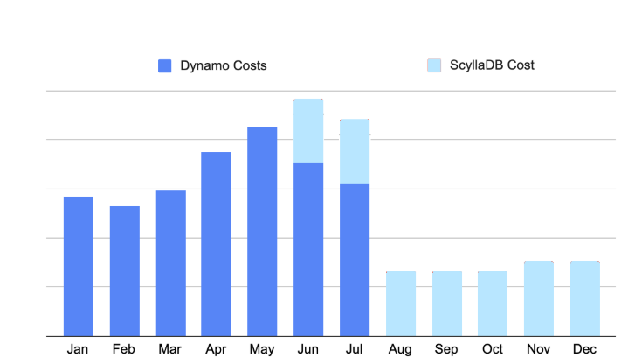Click the "May" axis label
This screenshot has height=364, width=642.
(262, 350)
